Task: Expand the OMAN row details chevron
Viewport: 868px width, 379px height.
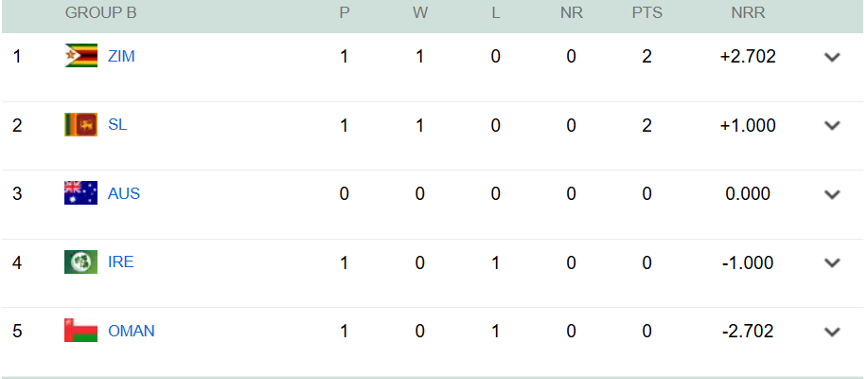Action: point(832,332)
